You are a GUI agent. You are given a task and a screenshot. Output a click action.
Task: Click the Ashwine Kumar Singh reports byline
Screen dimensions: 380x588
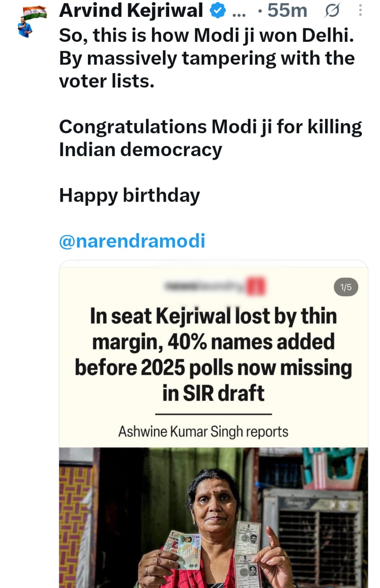point(203,431)
